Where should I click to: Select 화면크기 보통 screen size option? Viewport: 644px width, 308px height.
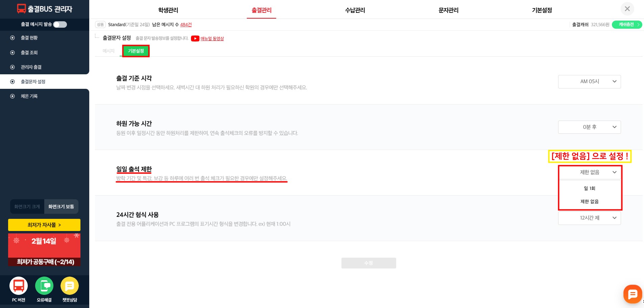61,207
